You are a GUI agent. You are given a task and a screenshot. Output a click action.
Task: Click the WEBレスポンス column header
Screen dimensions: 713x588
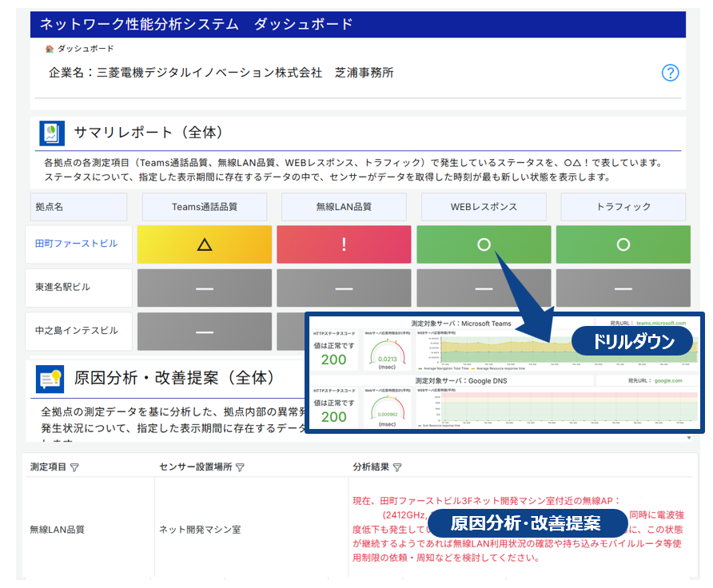tap(484, 207)
